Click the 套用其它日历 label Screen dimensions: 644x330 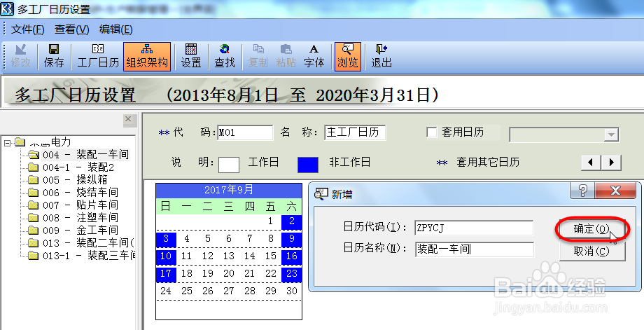point(488,163)
